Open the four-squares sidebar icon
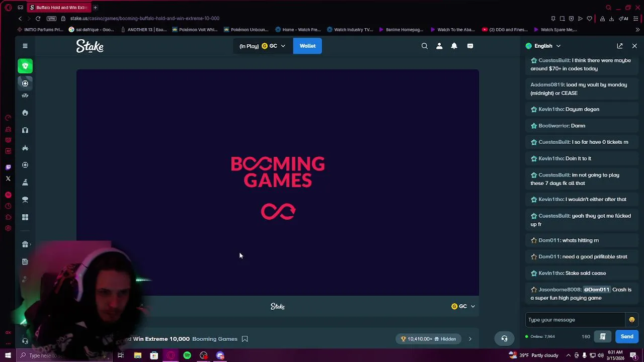Screen dimensions: 644x362 click(x=25, y=217)
